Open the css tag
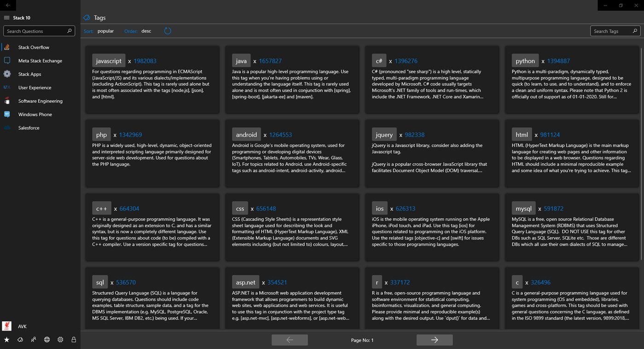644x349 pixels. [x=240, y=208]
